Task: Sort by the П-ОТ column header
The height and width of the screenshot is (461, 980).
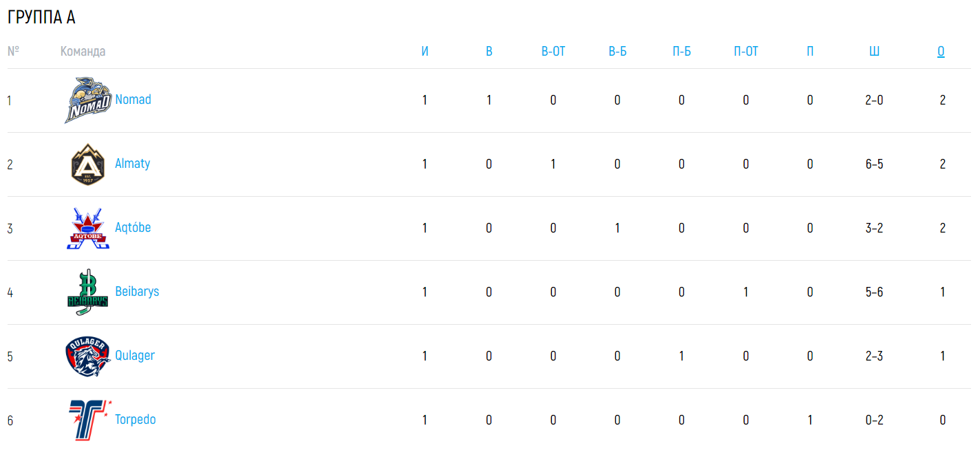Action: pos(746,52)
